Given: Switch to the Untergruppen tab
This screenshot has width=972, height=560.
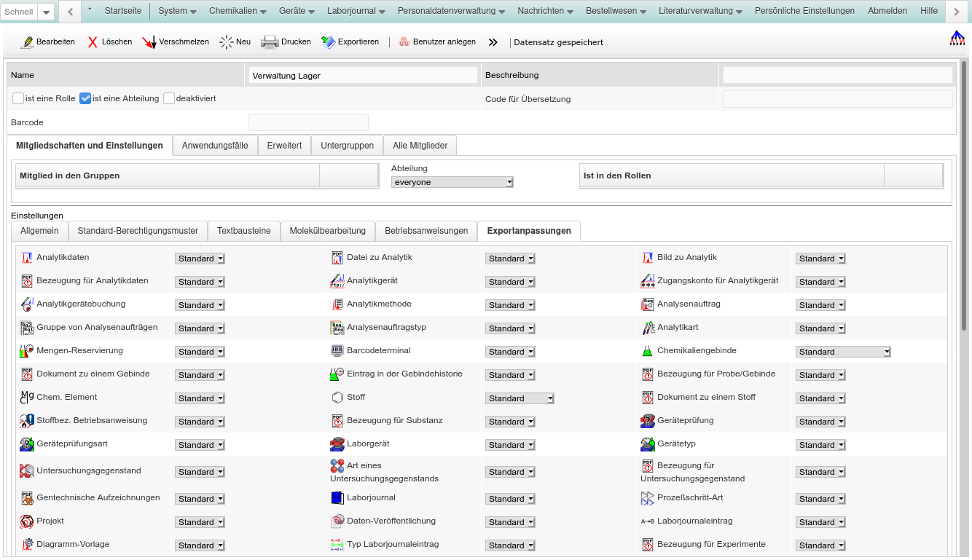Looking at the screenshot, I should [x=347, y=146].
